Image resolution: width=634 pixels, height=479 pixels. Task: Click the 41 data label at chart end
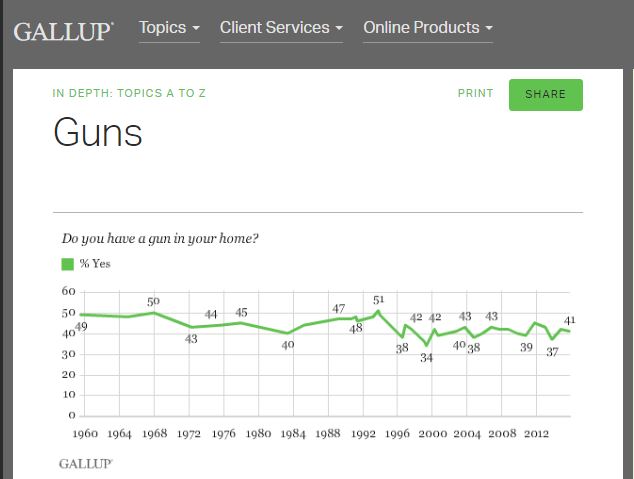click(570, 321)
